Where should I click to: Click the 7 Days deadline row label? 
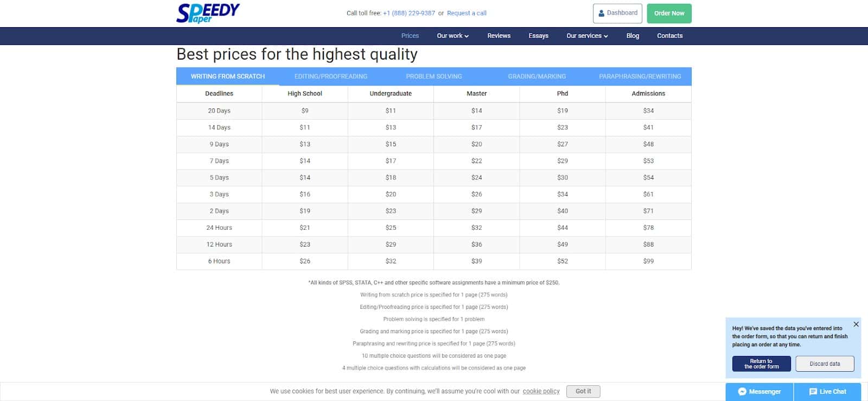[219, 161]
